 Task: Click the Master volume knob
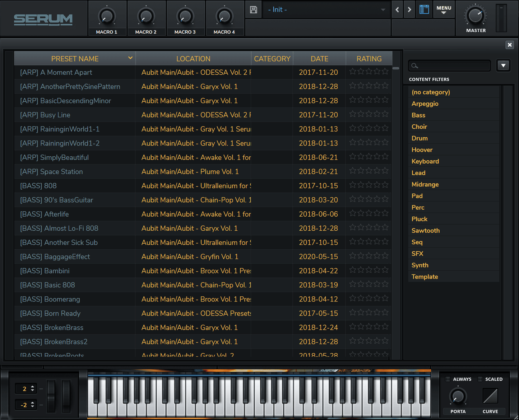(476, 15)
